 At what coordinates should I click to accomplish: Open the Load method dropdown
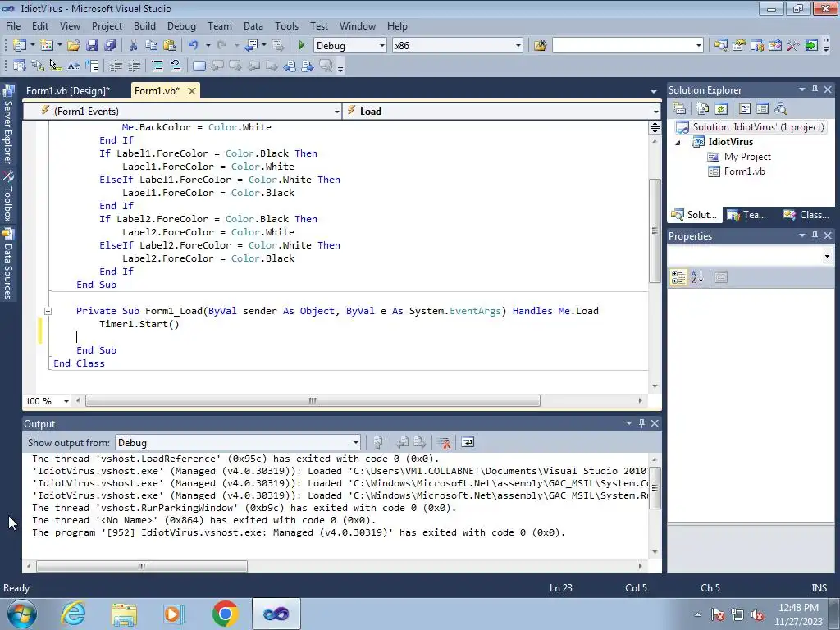coord(655,112)
